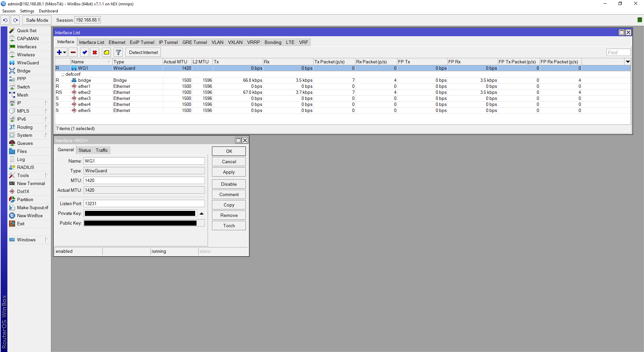Open the Mesh menu
Screen dimensions: 644x352
[x=22, y=95]
